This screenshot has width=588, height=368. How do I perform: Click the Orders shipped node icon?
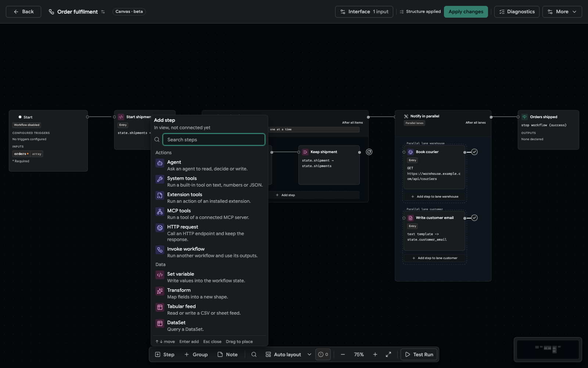pos(524,117)
